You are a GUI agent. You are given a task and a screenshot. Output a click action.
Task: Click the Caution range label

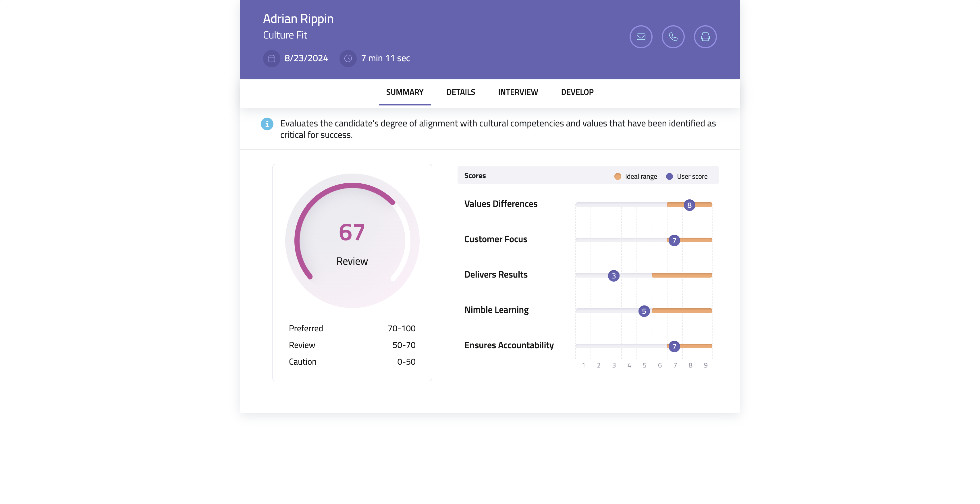point(302,362)
